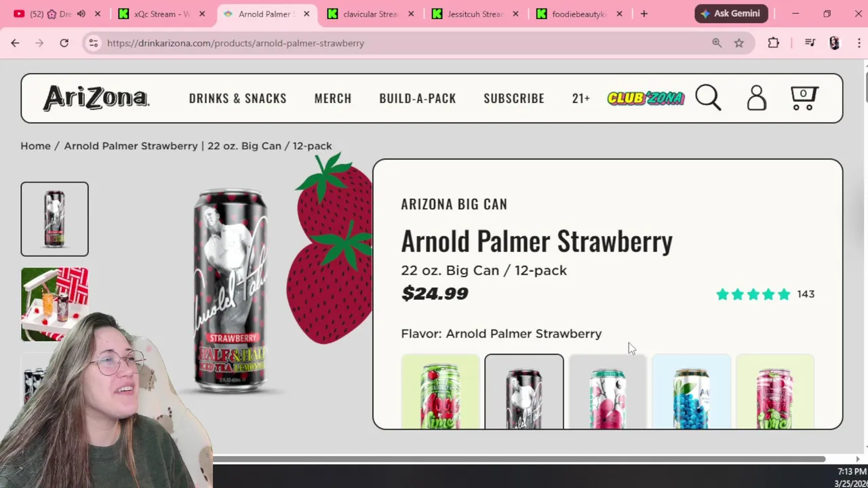Open the Club Zona link
Viewport: 868px width, 488px height.
tap(646, 98)
